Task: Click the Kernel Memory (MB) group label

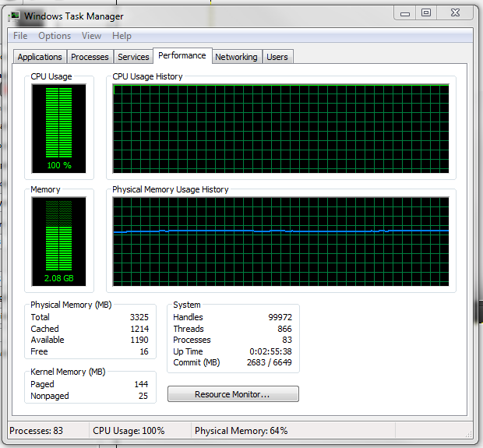Action: [68, 372]
